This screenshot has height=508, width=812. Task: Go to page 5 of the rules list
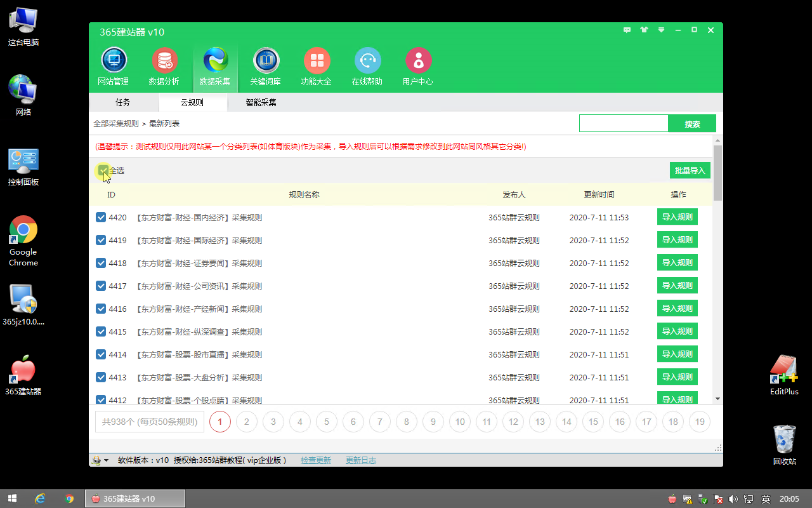click(327, 422)
